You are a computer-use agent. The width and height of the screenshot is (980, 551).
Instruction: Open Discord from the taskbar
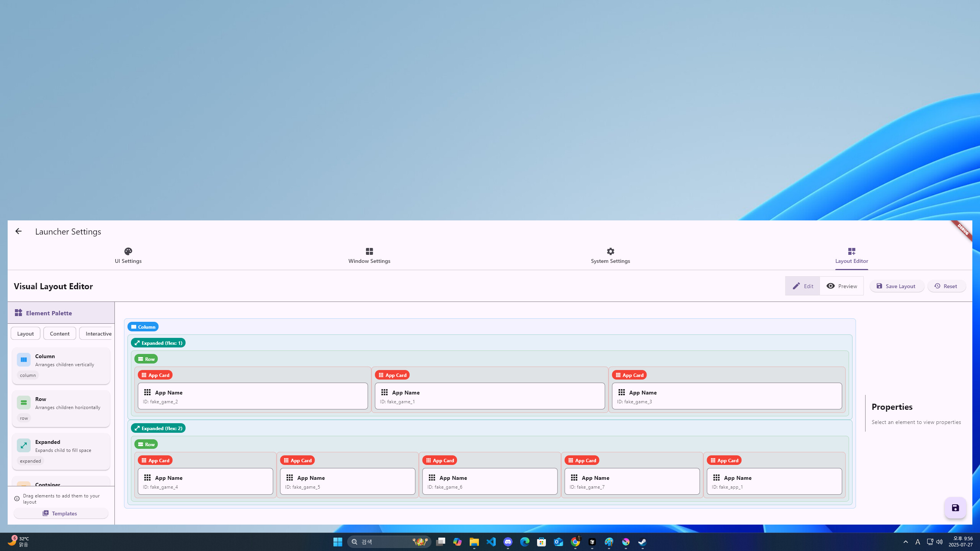click(507, 541)
